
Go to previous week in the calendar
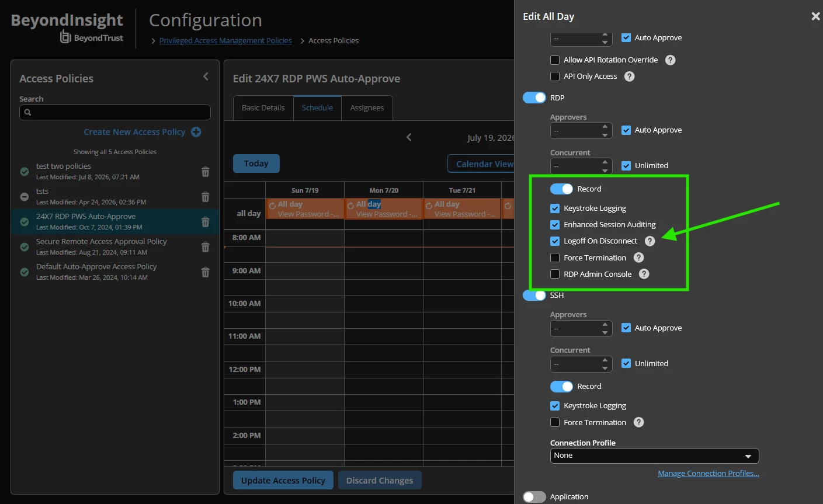[409, 137]
